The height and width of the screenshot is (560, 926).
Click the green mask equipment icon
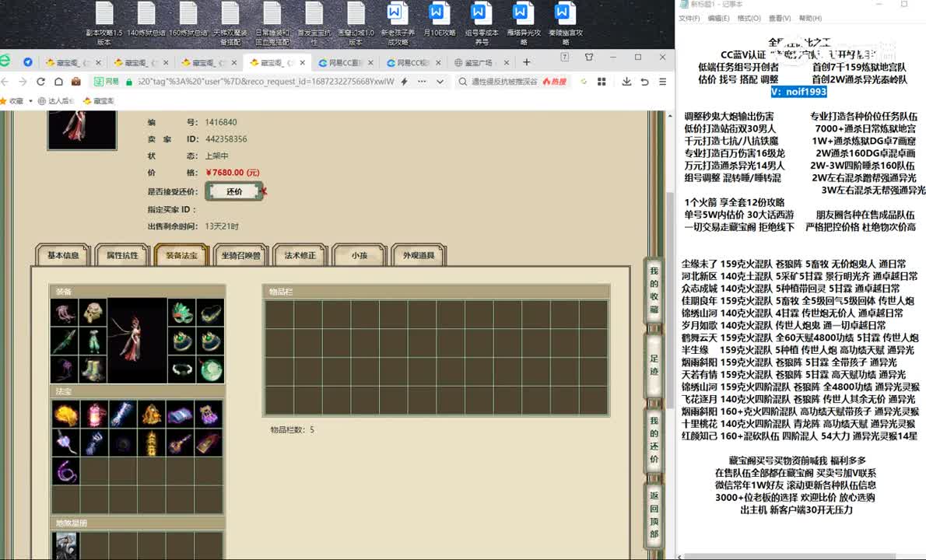tap(182, 313)
